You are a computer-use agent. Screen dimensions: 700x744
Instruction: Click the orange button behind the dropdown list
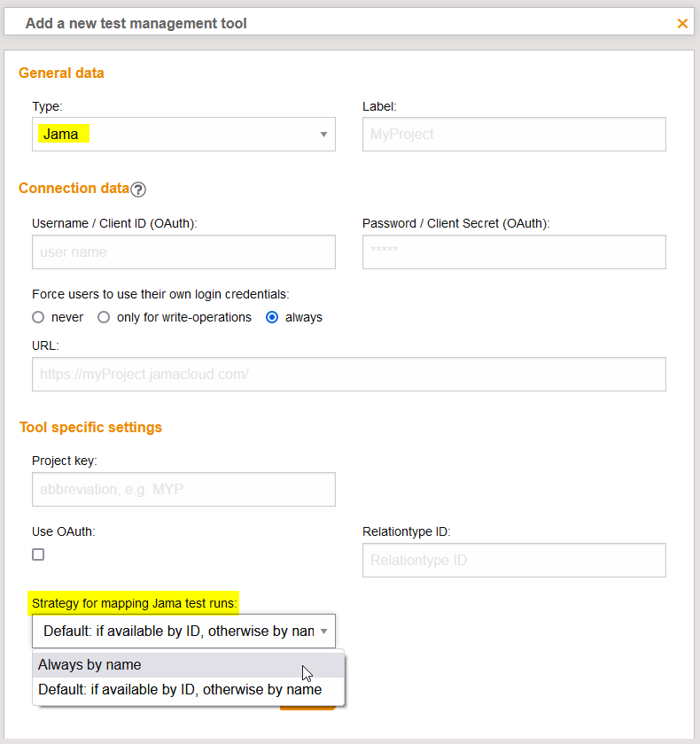pyautogui.click(x=307, y=707)
